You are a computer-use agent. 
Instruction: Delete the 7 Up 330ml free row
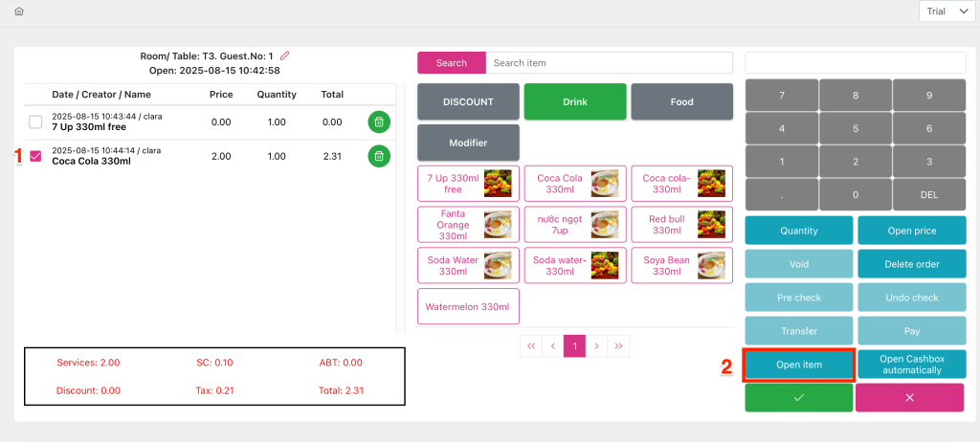(x=379, y=122)
